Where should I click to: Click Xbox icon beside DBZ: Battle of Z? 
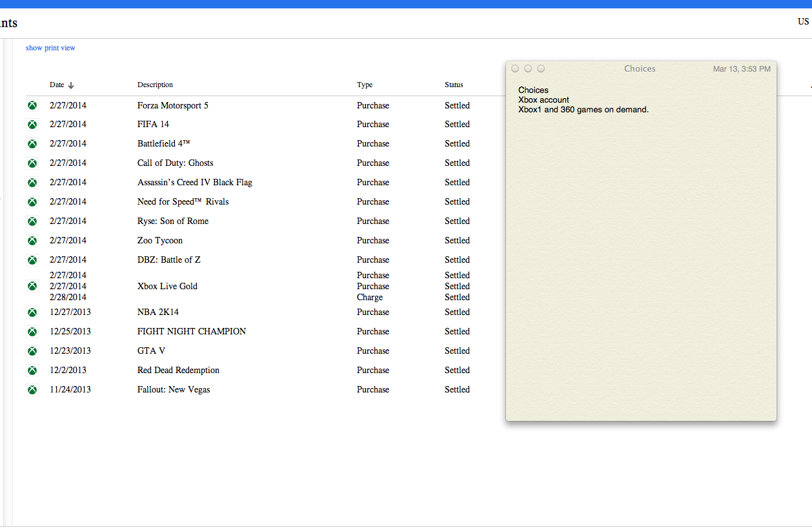click(32, 260)
